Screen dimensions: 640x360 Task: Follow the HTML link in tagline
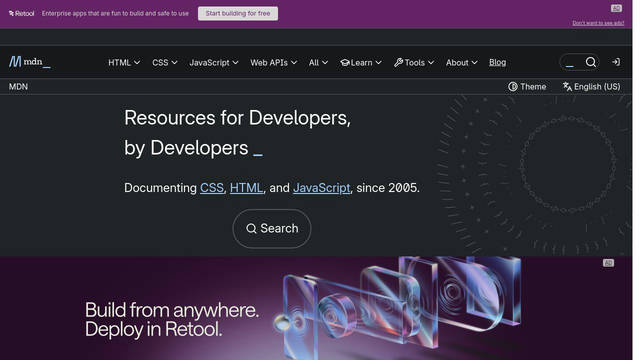point(246,188)
